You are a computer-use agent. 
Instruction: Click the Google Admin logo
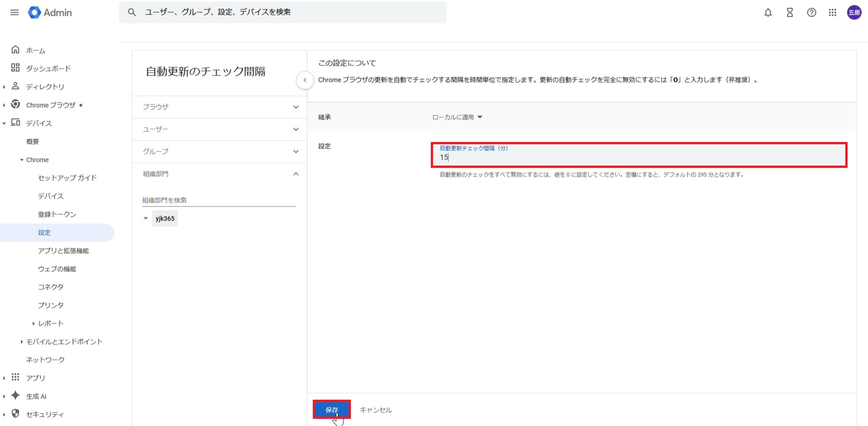coord(50,13)
